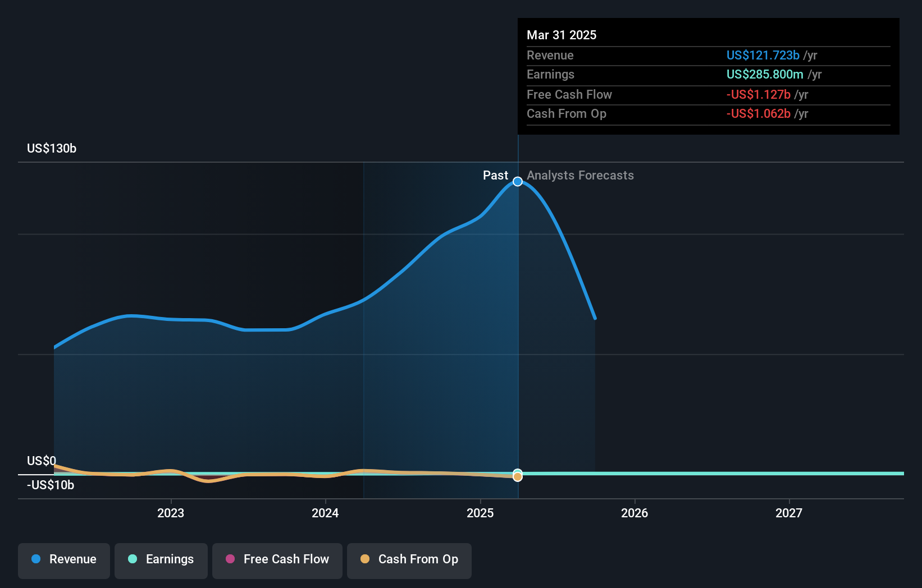922x588 pixels.
Task: Click the US$0 y-axis label
Action: (x=42, y=461)
